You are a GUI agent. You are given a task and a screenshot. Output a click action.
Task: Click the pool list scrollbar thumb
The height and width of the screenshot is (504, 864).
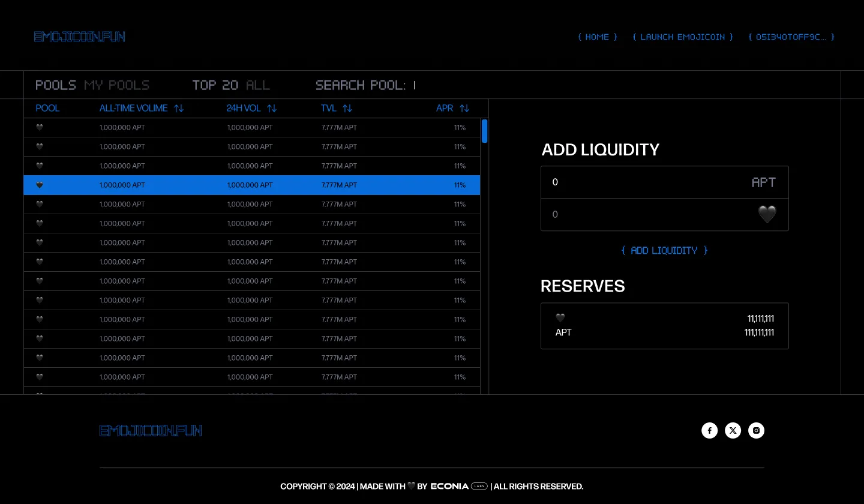tap(484, 131)
